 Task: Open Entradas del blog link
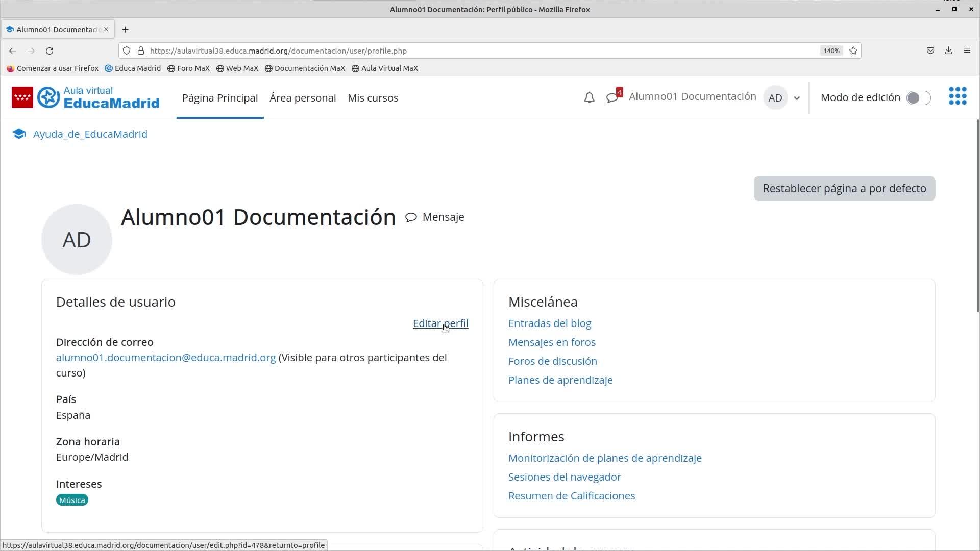550,323
